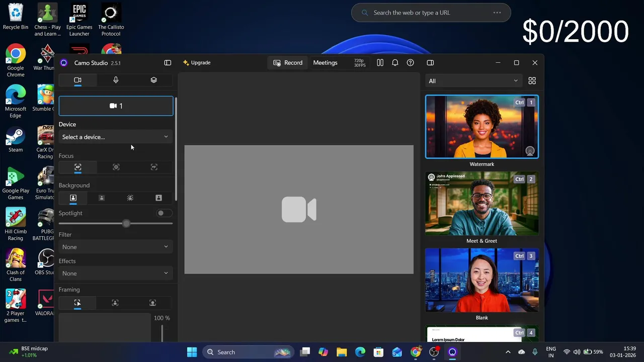
Task: Open the BSE midcap widget
Action: 29,352
